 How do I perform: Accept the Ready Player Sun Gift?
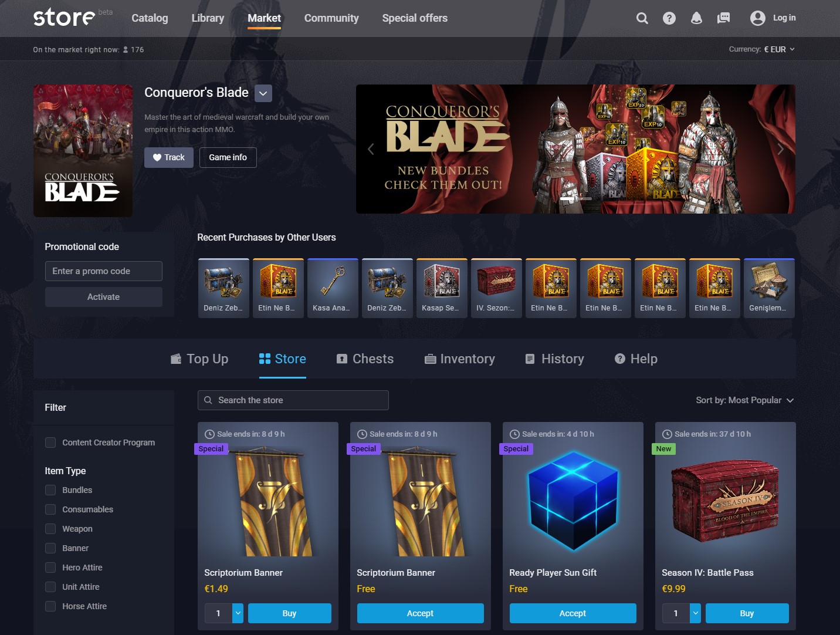pos(573,613)
